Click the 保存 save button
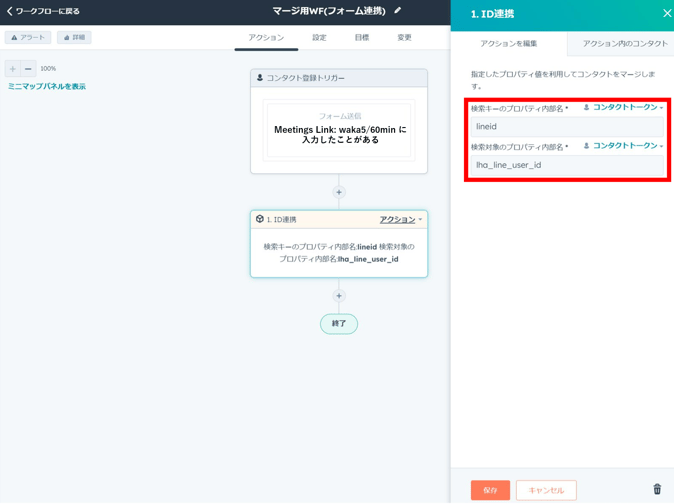The width and height of the screenshot is (674, 504). pyautogui.click(x=490, y=490)
